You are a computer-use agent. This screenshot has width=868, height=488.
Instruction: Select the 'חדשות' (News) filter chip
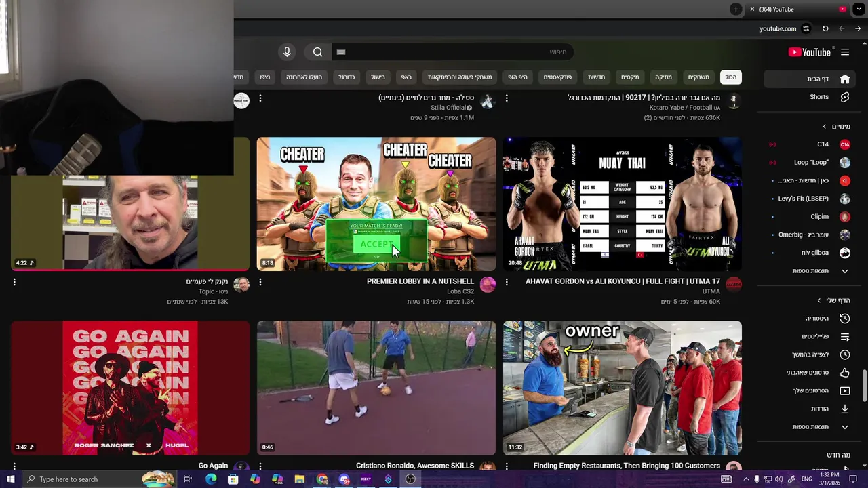click(596, 77)
